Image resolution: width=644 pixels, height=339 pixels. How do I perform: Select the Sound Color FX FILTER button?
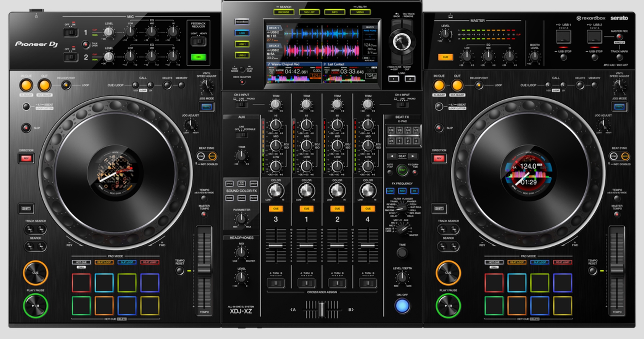coord(253,198)
